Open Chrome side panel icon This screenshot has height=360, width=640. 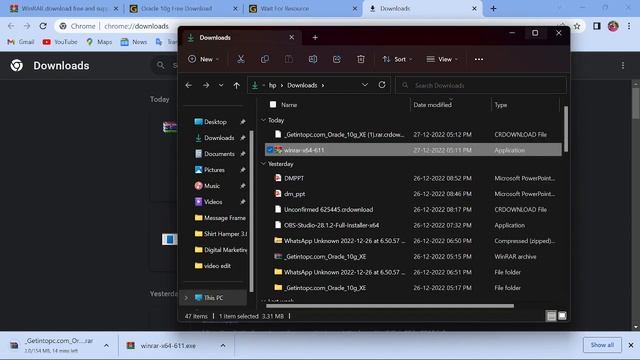tap(597, 26)
